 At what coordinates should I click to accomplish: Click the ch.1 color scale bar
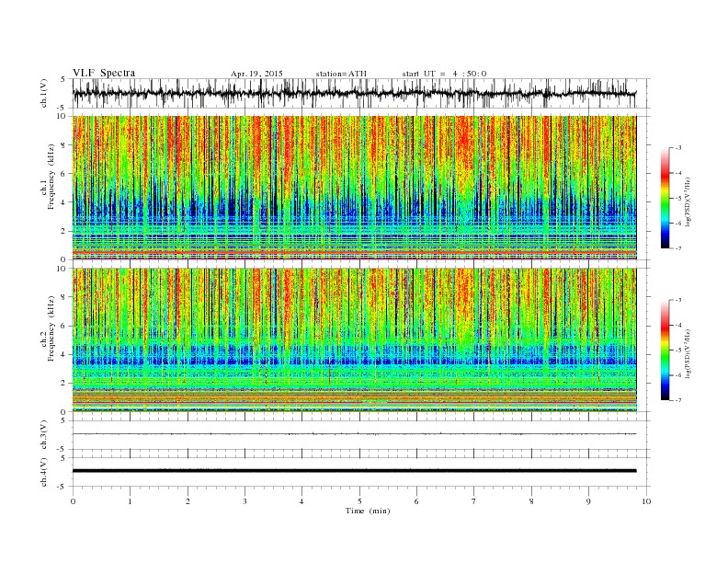pos(665,198)
